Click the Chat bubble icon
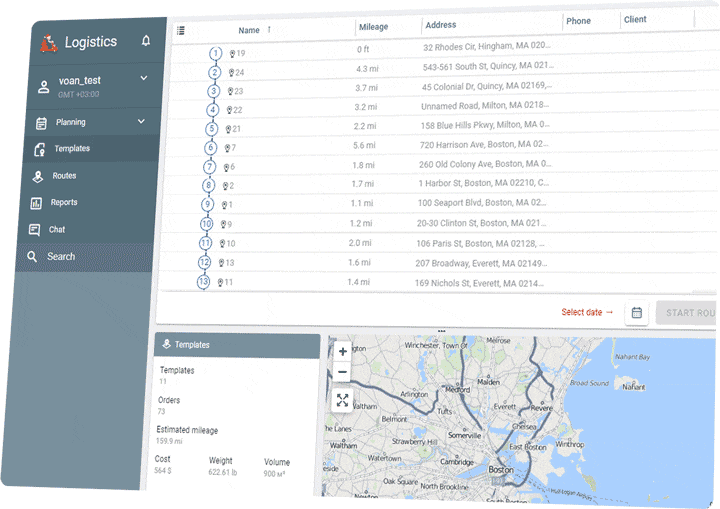The image size is (720, 509). click(x=34, y=230)
